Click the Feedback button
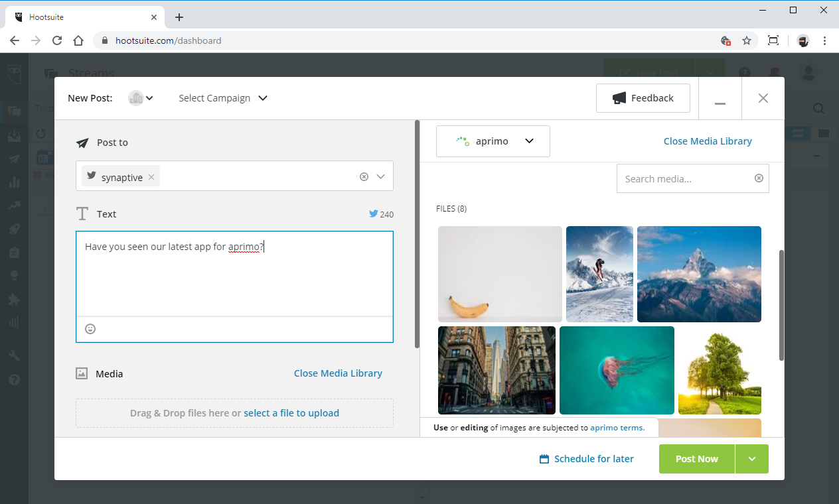The image size is (839, 504). pyautogui.click(x=643, y=98)
